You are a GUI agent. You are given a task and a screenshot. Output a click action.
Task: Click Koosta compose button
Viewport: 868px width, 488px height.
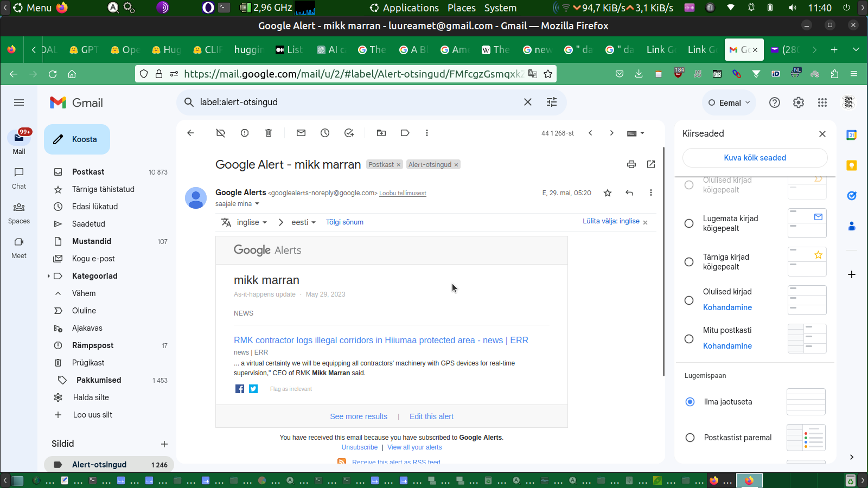[77, 139]
